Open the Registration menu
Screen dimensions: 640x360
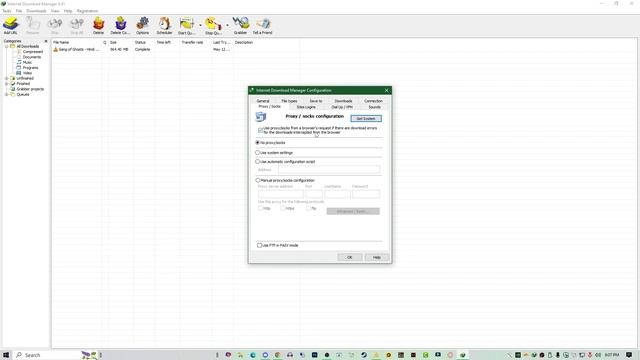coord(87,11)
